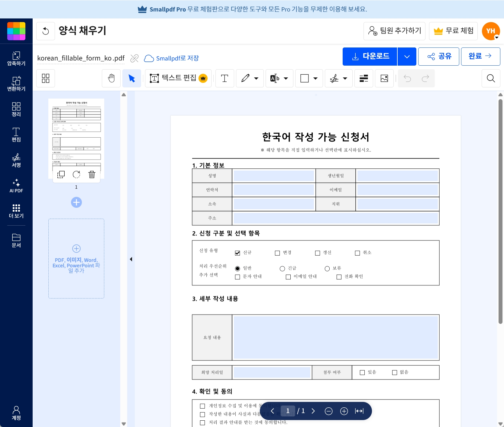
Task: Click Smallpdf로 저장 save link
Action: click(171, 58)
